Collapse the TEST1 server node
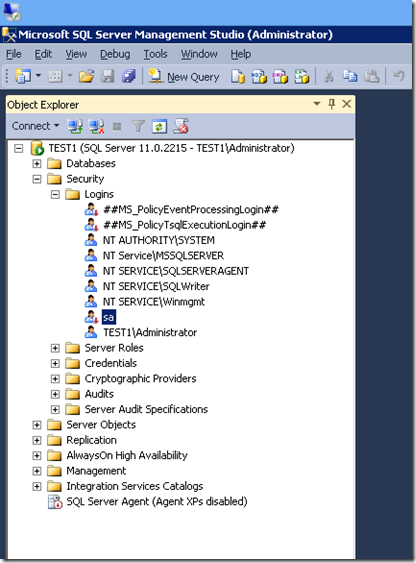Viewport: 416px width, 563px height. pos(19,148)
